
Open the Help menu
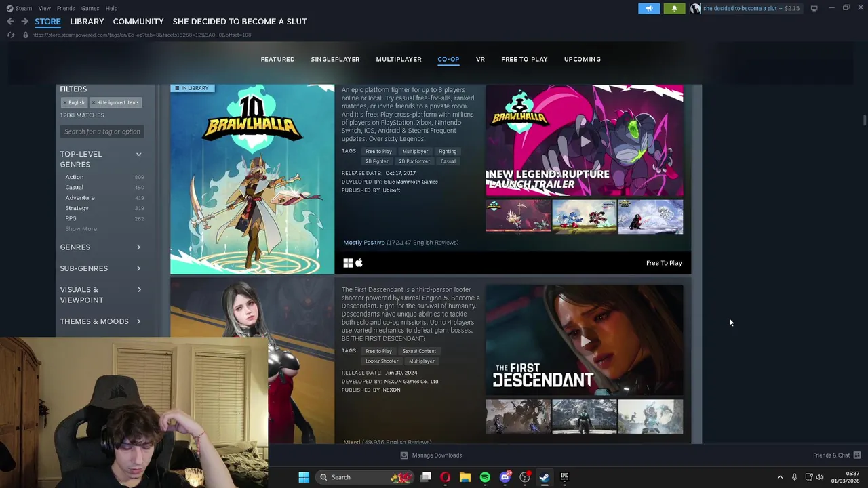[111, 8]
